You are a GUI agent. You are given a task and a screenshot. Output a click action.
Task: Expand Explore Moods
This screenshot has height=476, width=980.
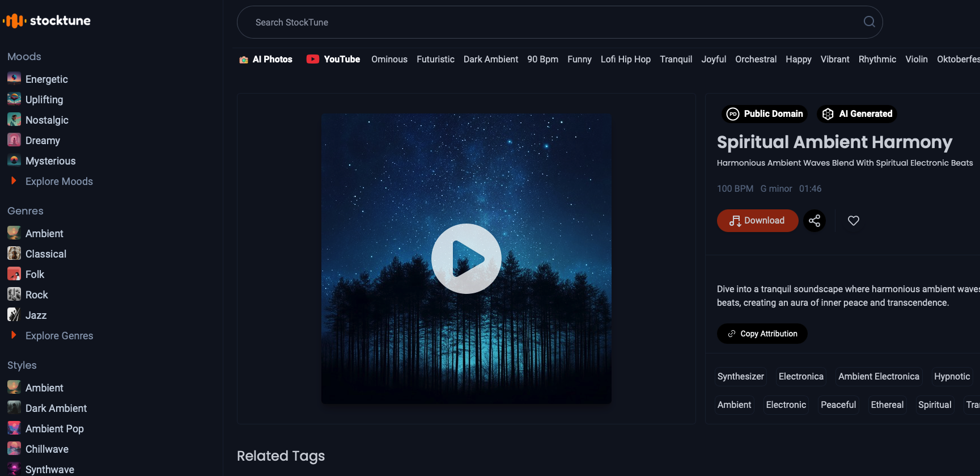pos(58,182)
